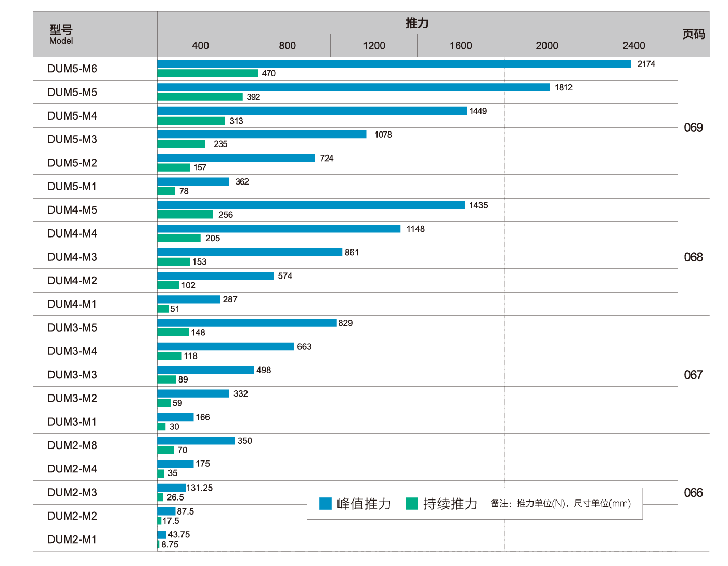The width and height of the screenshot is (728, 566).
Task: Click the 推力 column header
Action: (417, 23)
